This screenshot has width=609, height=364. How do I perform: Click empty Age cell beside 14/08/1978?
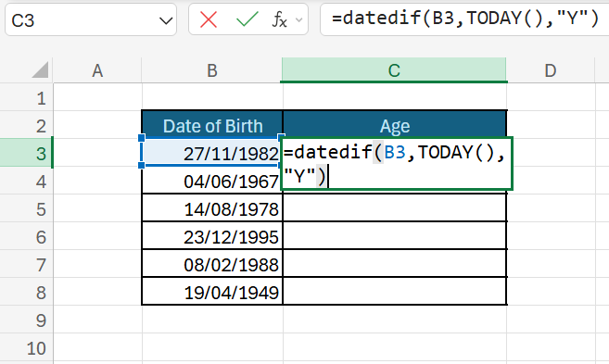pos(395,208)
